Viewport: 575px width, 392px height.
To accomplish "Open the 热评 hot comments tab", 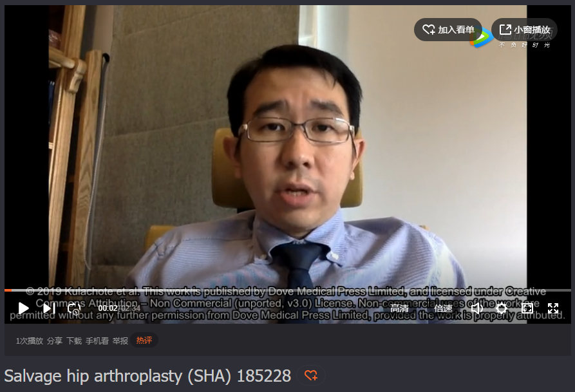I will (144, 341).
